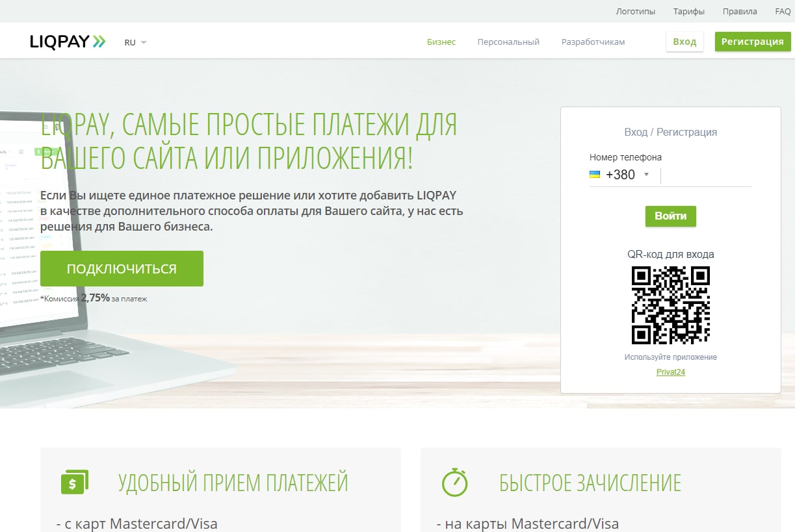Open the Правила link

tap(740, 11)
